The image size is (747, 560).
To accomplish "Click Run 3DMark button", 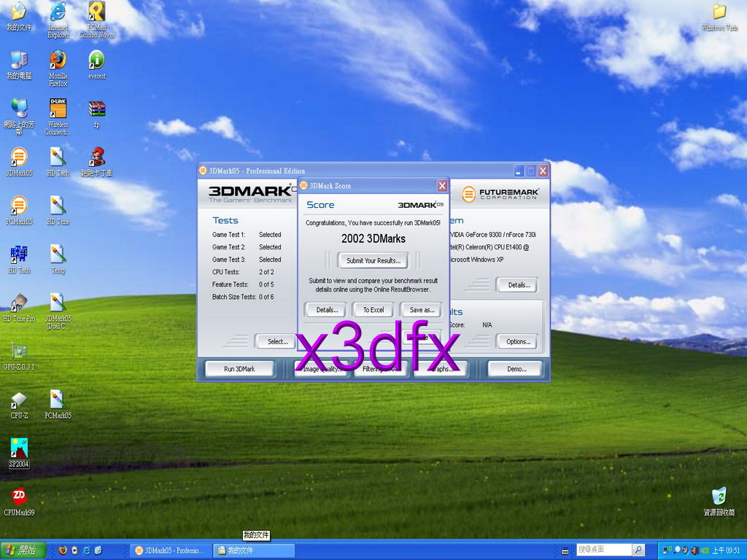I will [x=239, y=368].
